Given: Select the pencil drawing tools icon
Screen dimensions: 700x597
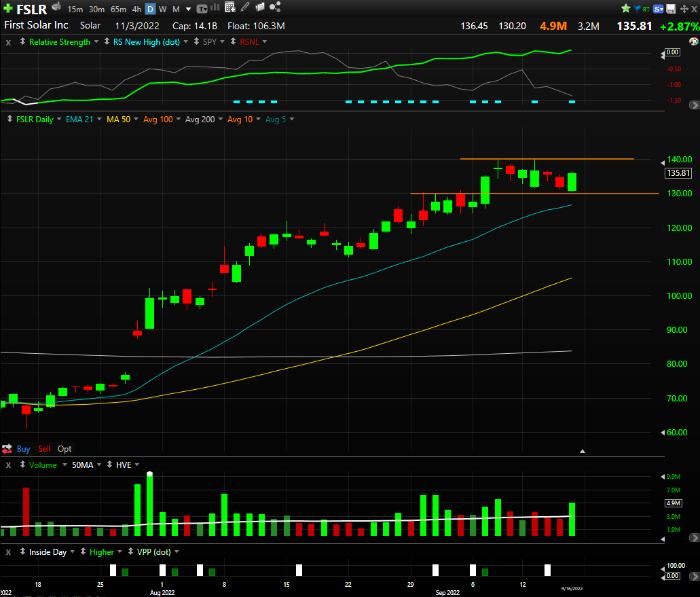Looking at the screenshot, I should coord(245,7).
